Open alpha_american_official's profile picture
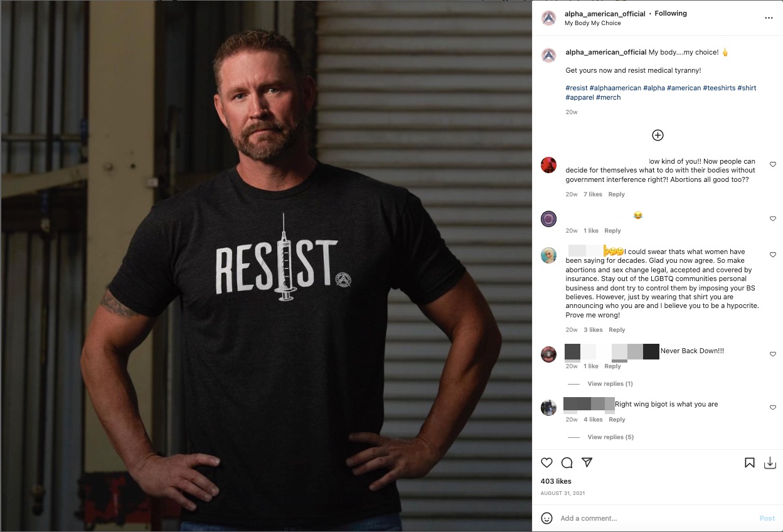The width and height of the screenshot is (783, 532). point(548,18)
